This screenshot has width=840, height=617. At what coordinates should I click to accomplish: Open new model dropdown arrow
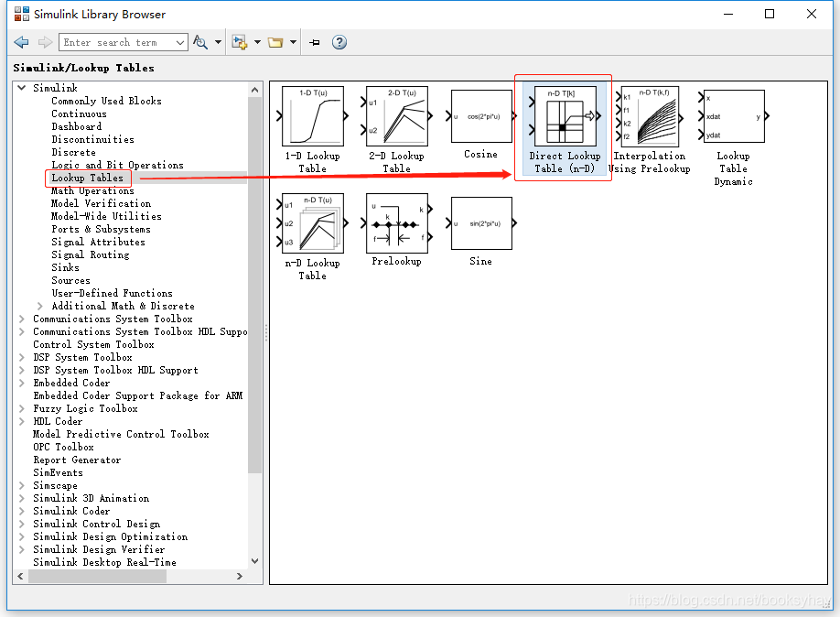[257, 42]
